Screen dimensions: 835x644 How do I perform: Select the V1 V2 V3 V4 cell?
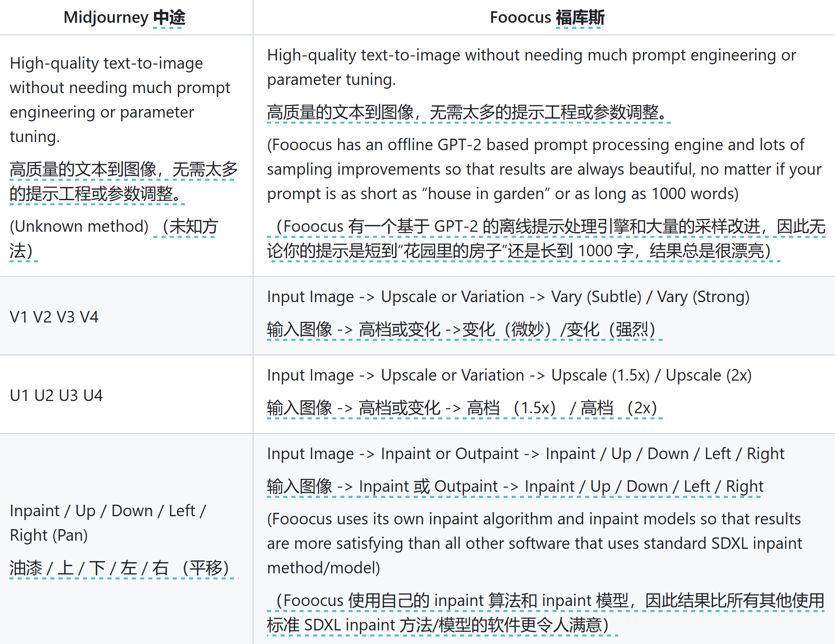click(x=54, y=317)
